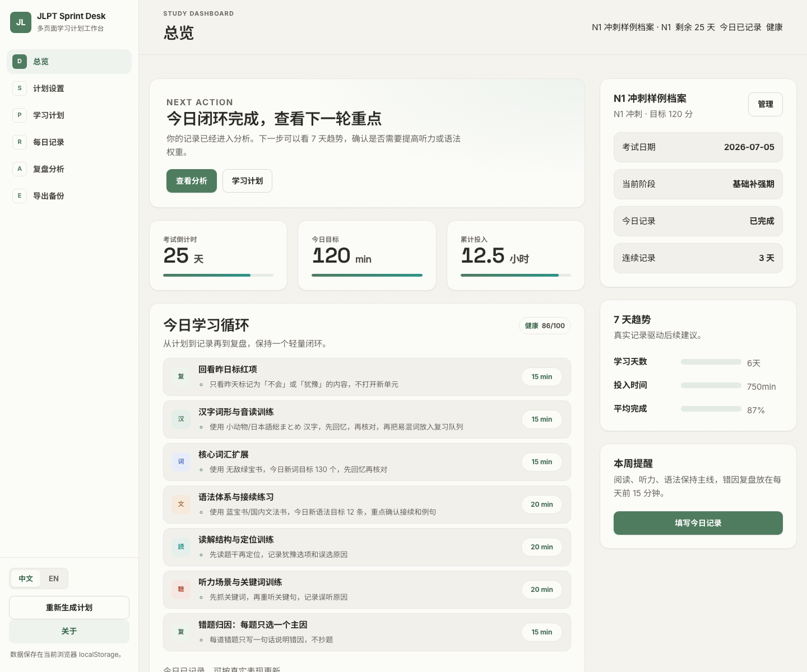Image resolution: width=807 pixels, height=672 pixels.
Task: Click the 考试日期 2026-07-05 row
Action: (x=698, y=147)
